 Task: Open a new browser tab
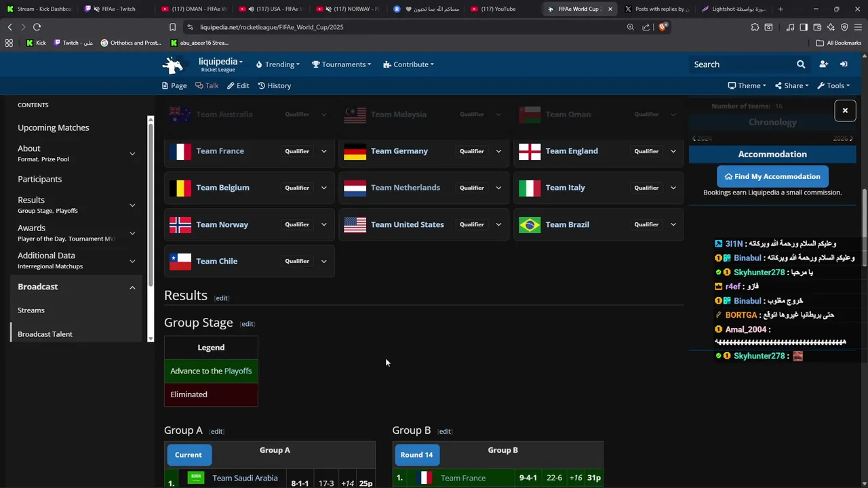781,9
